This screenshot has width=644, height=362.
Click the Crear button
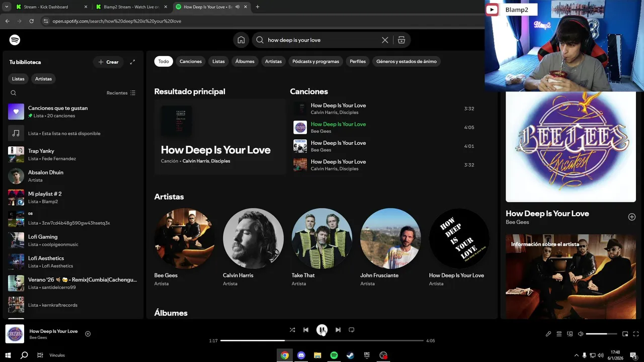click(x=108, y=62)
